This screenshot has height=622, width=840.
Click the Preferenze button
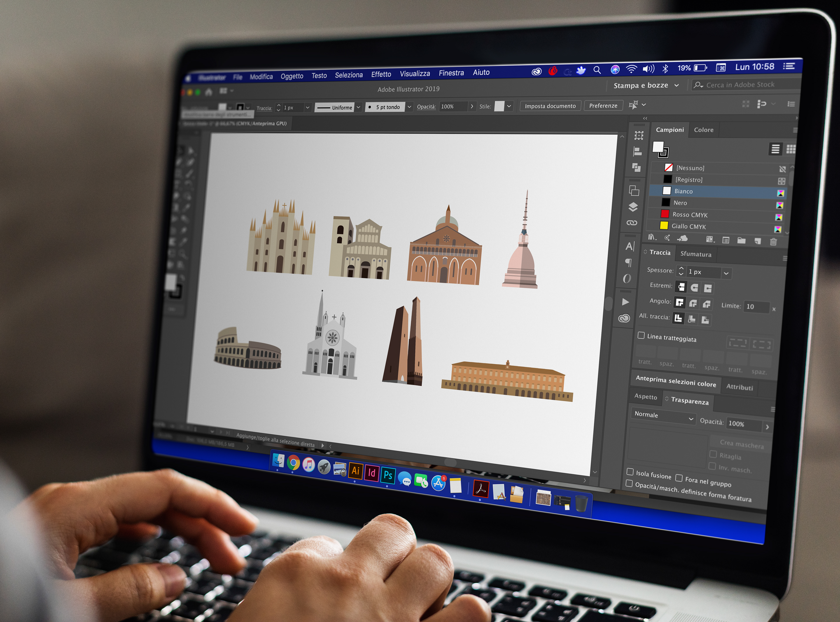tap(603, 105)
